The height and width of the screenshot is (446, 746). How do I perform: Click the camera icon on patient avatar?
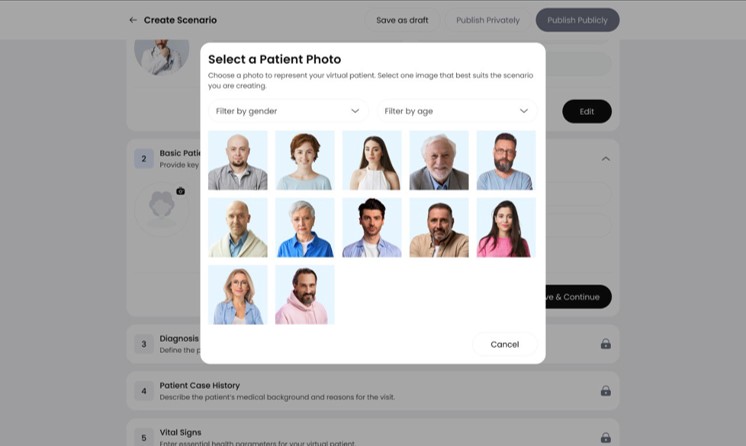coord(180,191)
